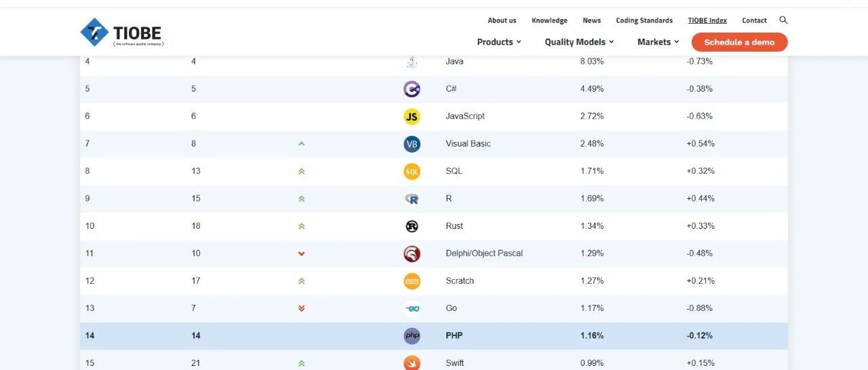Click Scratch's double up arrow

click(x=301, y=281)
